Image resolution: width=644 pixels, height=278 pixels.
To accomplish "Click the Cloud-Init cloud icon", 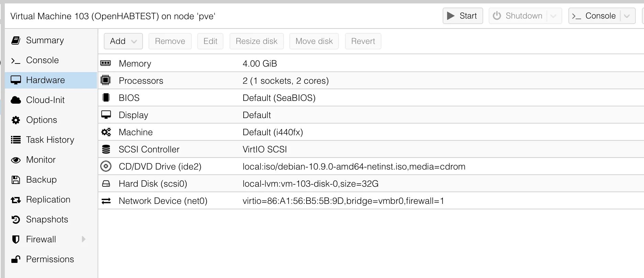I will (16, 100).
